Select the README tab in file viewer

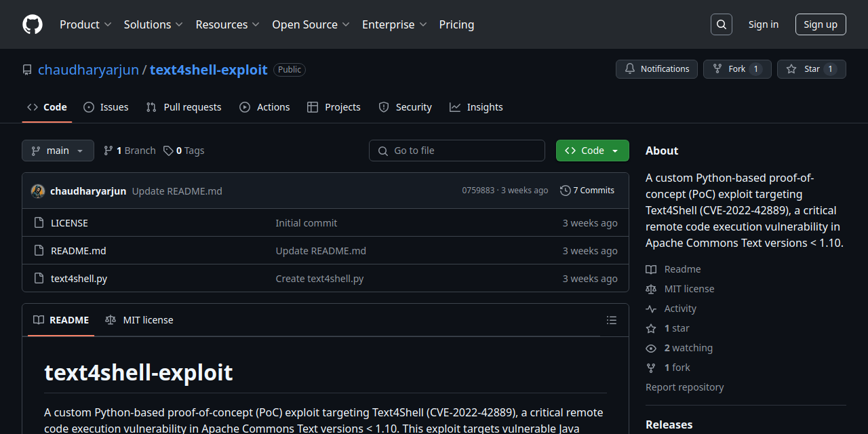click(x=61, y=320)
